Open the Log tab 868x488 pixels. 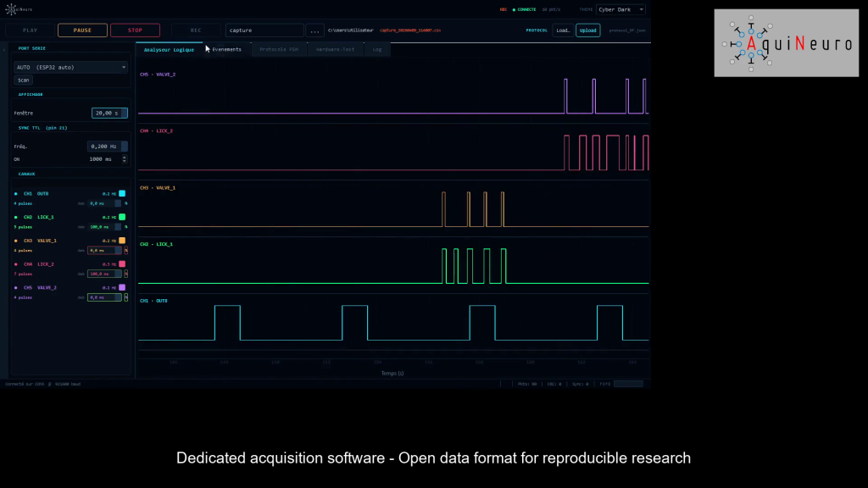376,49
